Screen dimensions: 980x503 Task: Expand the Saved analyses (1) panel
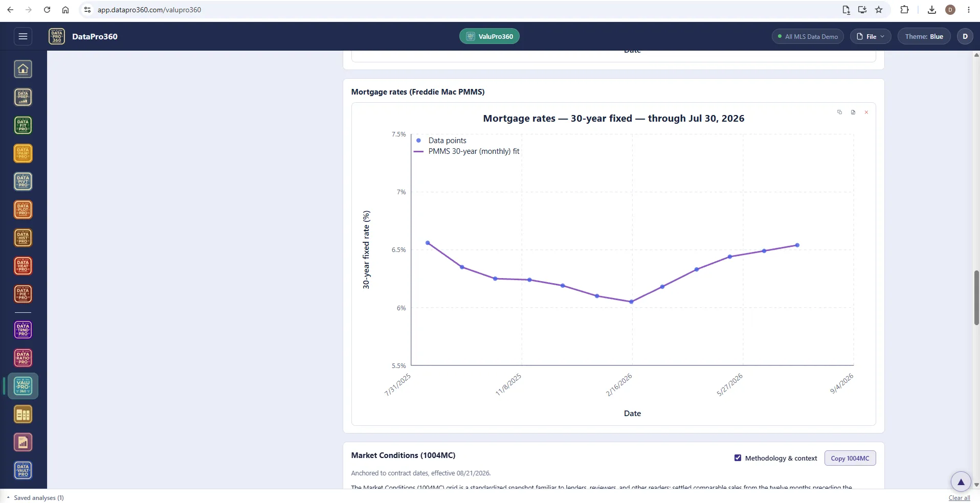[35, 497]
